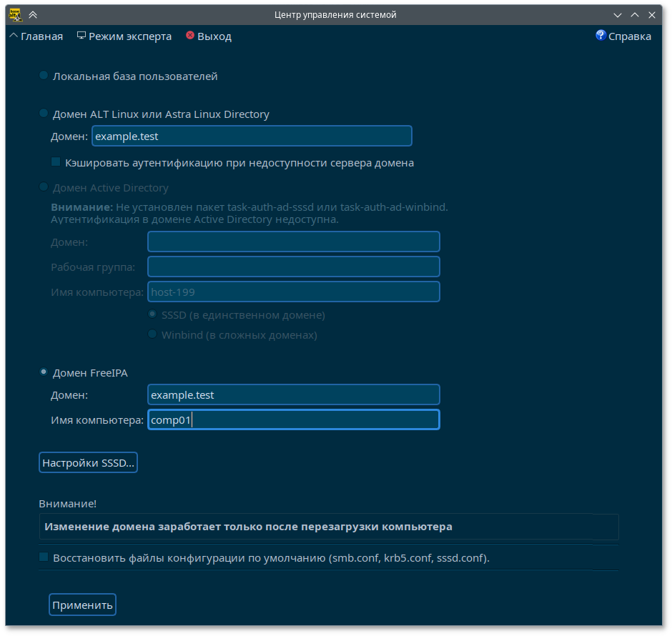Select the Локальная база пользователей radio option
Viewport: 672px width, 636px height.
click(x=44, y=76)
